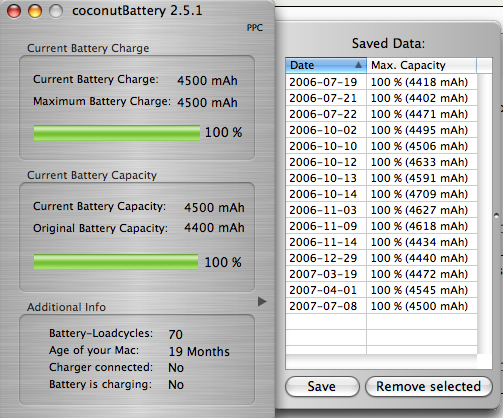503x418 pixels.
Task: Click the Current Battery Charge progress bar
Action: [x=117, y=133]
